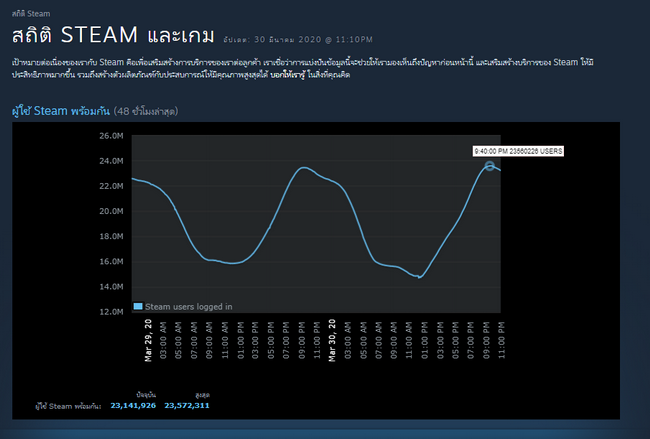Click the 'Steam users logged in' legend label
The image size is (650, 439).
189,307
